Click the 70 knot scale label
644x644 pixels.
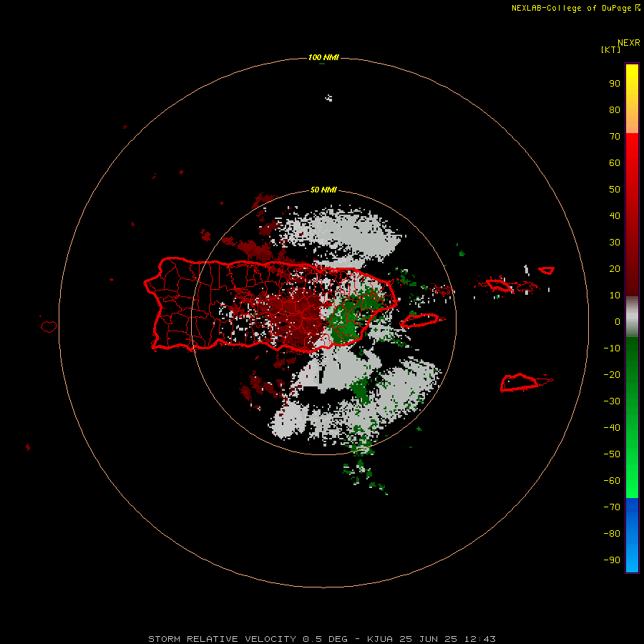click(615, 137)
